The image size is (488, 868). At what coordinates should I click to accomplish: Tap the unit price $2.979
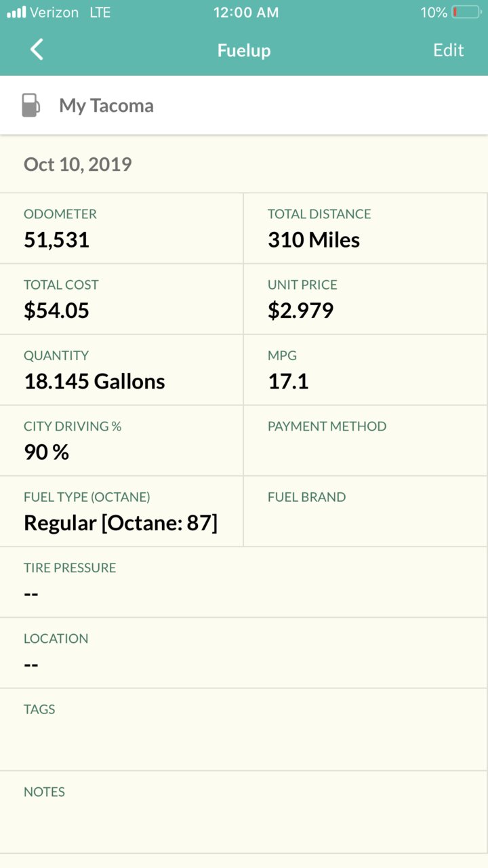pos(301,311)
